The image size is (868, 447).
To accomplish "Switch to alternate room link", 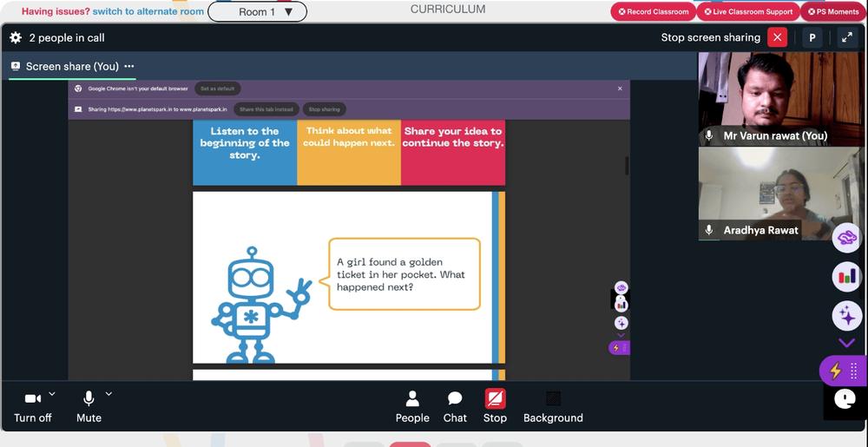I will click(x=148, y=11).
